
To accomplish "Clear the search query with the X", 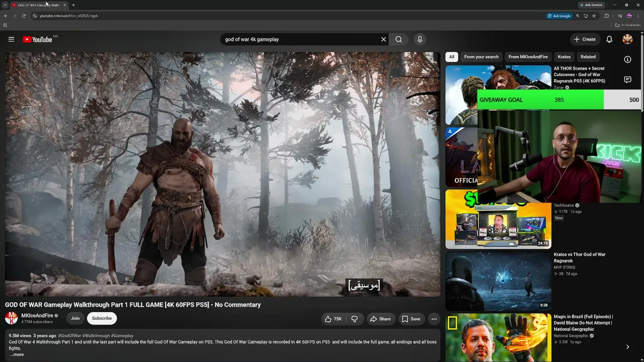I will point(383,39).
